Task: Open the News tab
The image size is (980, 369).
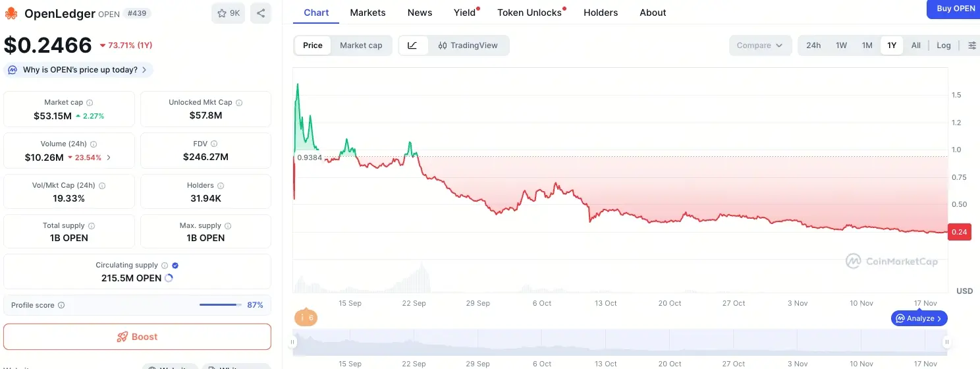Action: click(420, 13)
